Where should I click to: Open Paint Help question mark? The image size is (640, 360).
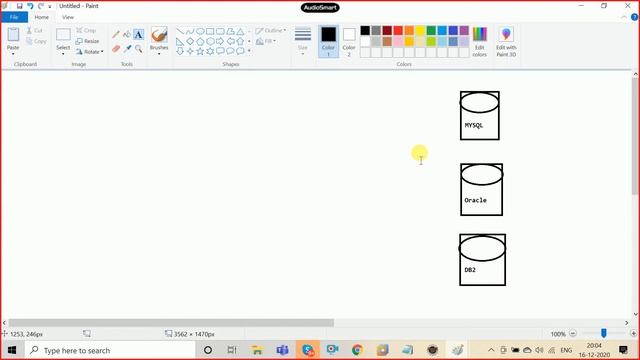click(x=634, y=17)
